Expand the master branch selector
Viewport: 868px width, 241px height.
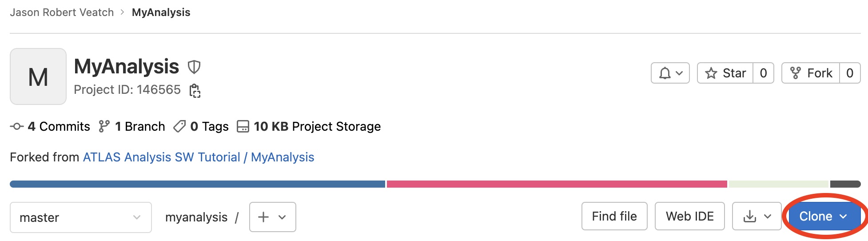[80, 217]
